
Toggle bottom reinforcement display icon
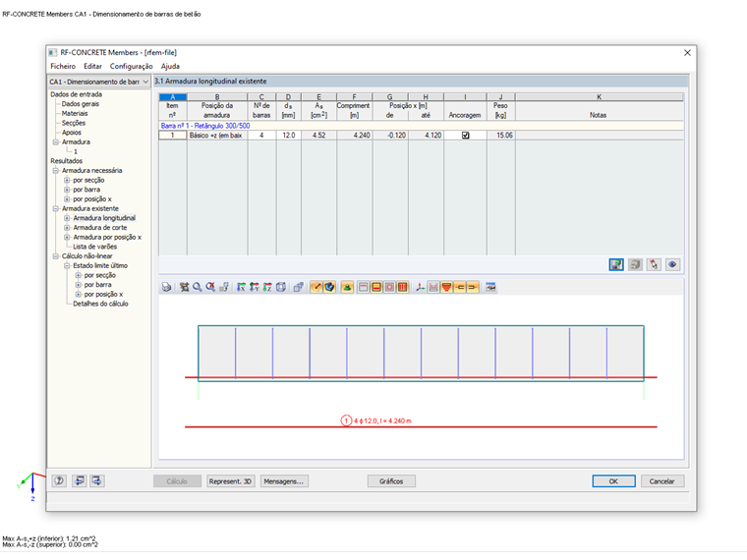(x=376, y=287)
